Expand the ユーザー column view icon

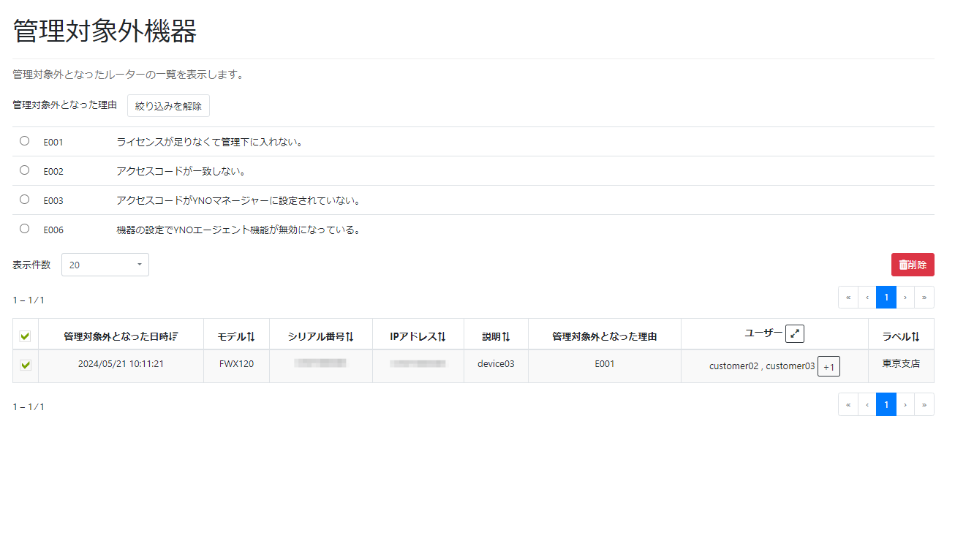(795, 333)
